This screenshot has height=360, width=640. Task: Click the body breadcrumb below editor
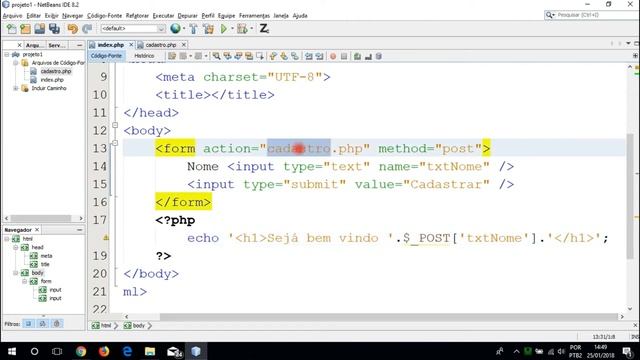(x=135, y=326)
